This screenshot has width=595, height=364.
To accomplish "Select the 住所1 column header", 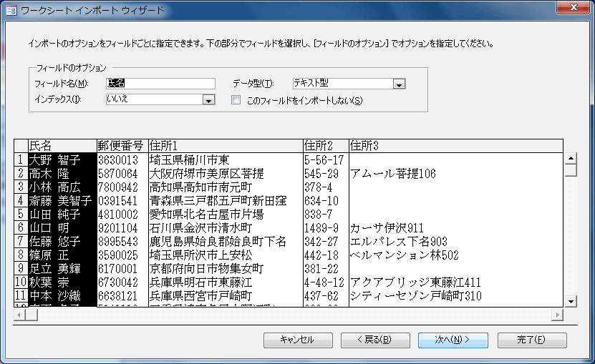I will (226, 146).
